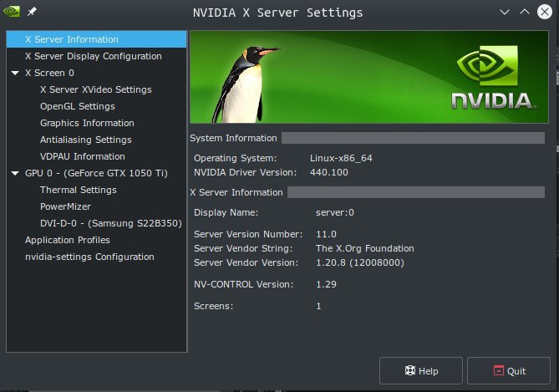559x392 pixels.
Task: Close the NVIDIA X Server Settings window
Action: coord(545,13)
